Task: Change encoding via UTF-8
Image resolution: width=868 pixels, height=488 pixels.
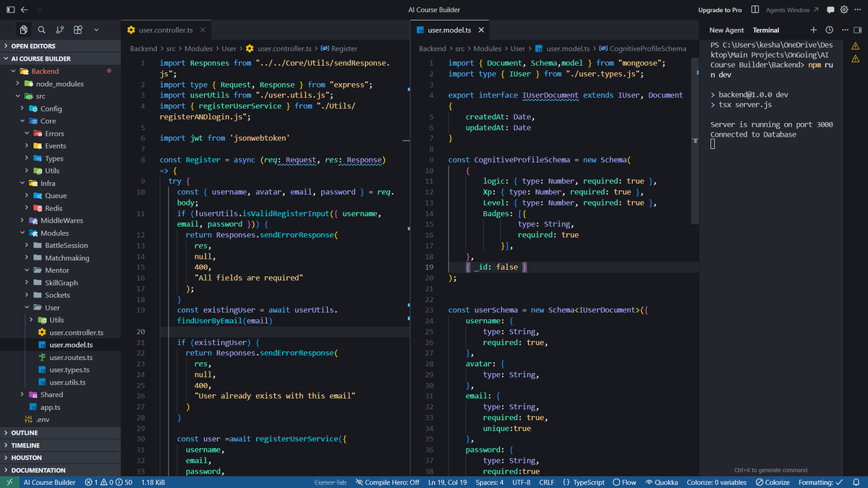Action: (522, 482)
